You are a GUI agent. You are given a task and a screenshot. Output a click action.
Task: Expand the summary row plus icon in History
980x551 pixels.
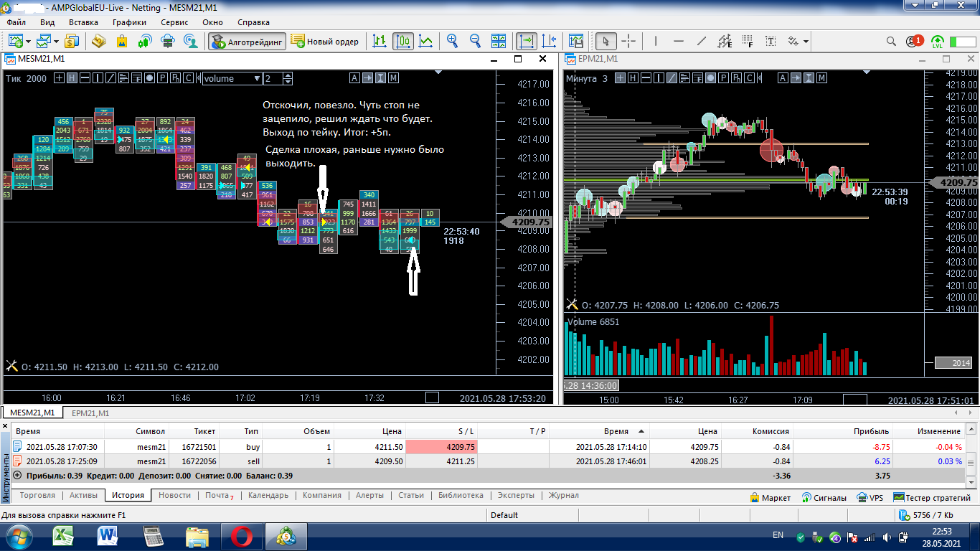point(17,475)
